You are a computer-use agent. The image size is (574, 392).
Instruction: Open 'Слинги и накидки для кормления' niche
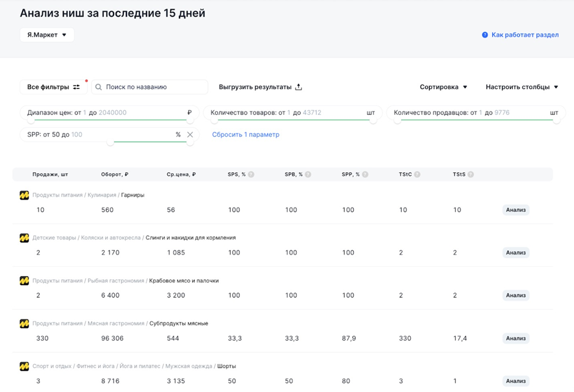pos(191,238)
